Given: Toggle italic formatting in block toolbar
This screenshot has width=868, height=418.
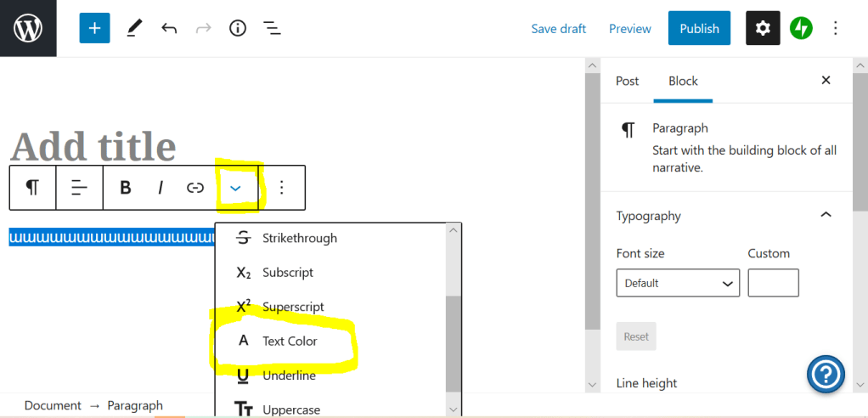Looking at the screenshot, I should point(161,188).
